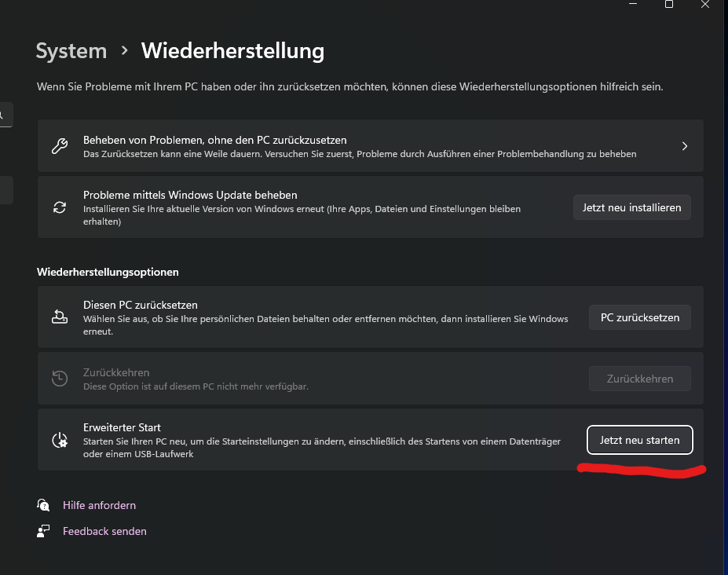Click the Reset PC icon beside Diesen PC zurücksetzen

tap(60, 317)
